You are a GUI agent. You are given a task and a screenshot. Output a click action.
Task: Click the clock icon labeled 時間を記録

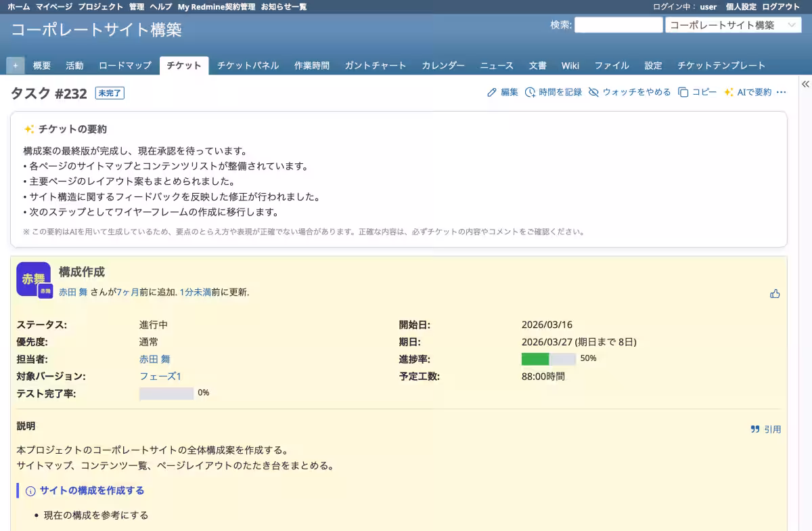click(530, 93)
